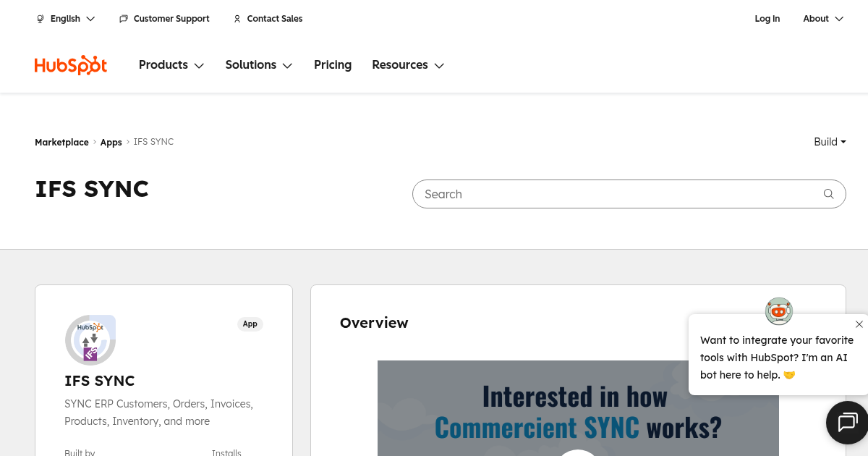Screen dimensions: 868x456
Task: Click the IFS SYNC app logo
Action: 90,339
